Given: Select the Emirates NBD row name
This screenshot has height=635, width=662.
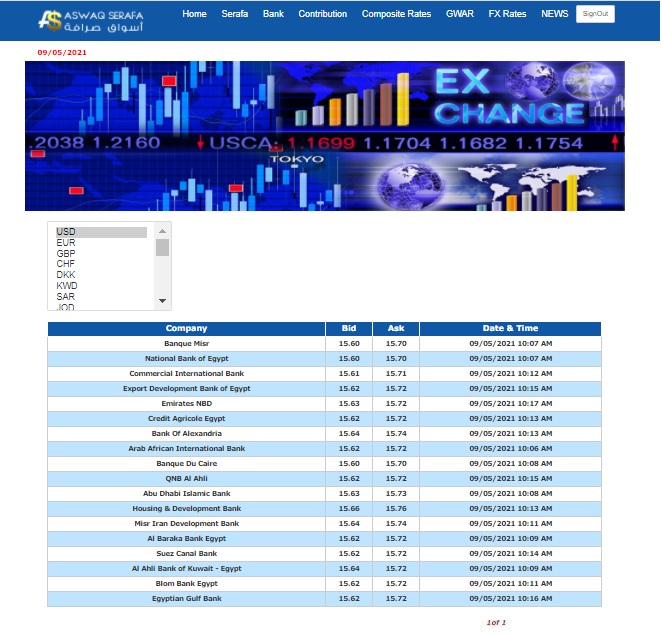Looking at the screenshot, I should [187, 404].
